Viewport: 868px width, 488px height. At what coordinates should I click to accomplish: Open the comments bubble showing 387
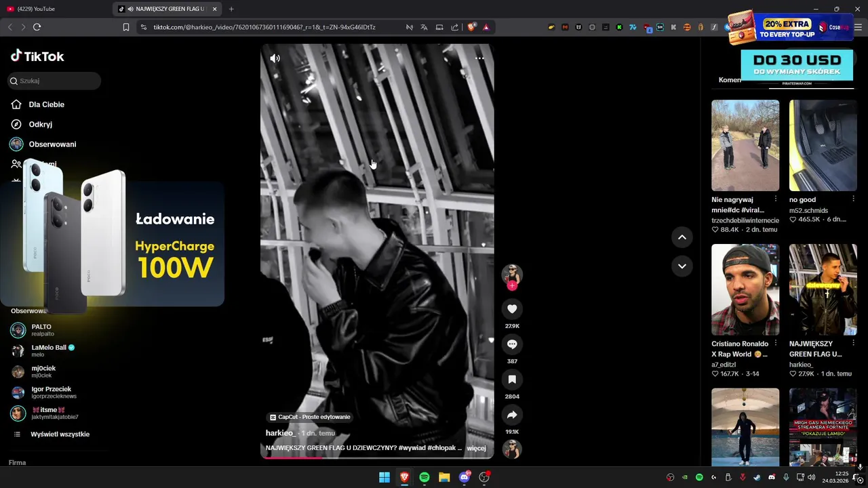pyautogui.click(x=512, y=344)
